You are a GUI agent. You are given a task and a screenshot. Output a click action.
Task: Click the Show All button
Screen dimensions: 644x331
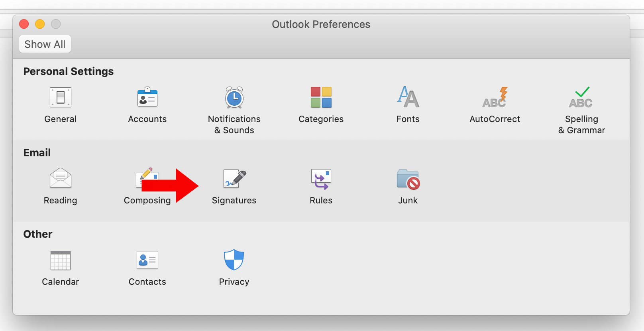click(x=45, y=44)
